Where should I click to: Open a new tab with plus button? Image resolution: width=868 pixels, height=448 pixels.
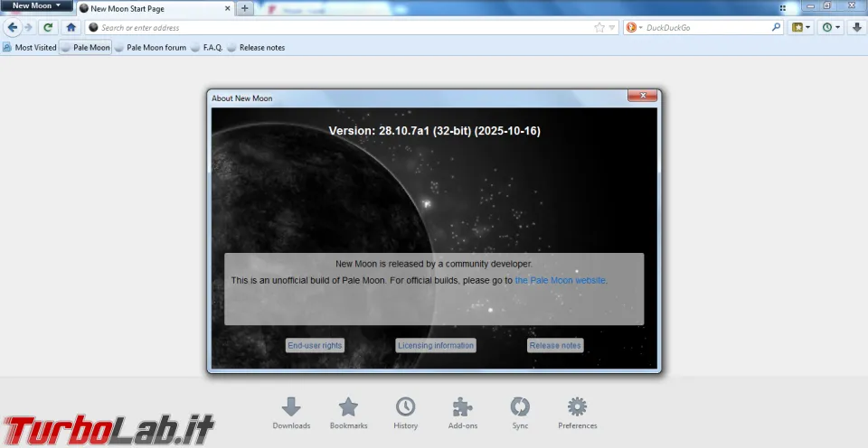[244, 8]
